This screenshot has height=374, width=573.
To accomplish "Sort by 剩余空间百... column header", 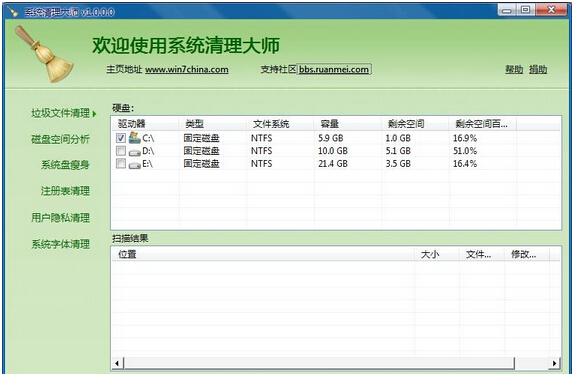I will tap(482, 124).
